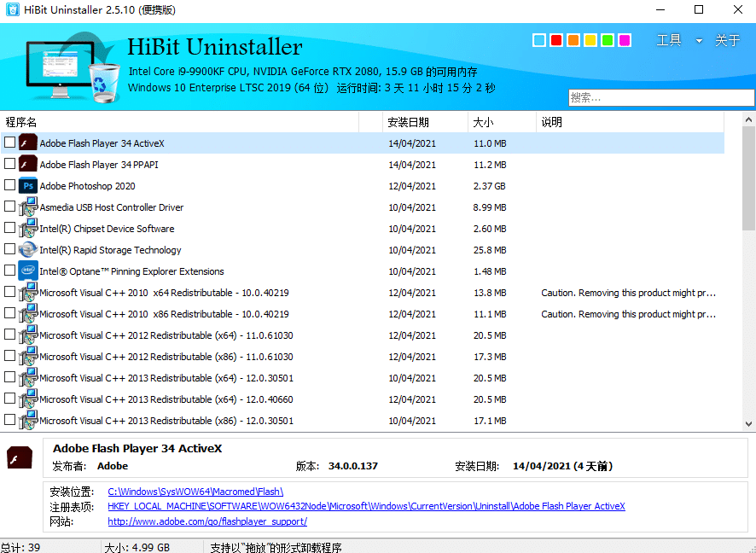Click the Visual C++ 2010 x64 installer icon

(x=28, y=293)
